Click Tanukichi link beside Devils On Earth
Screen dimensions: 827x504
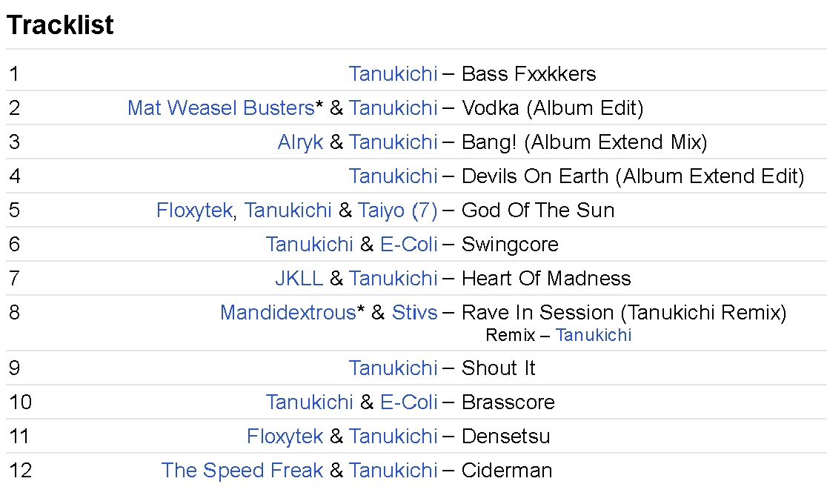pyautogui.click(x=393, y=176)
